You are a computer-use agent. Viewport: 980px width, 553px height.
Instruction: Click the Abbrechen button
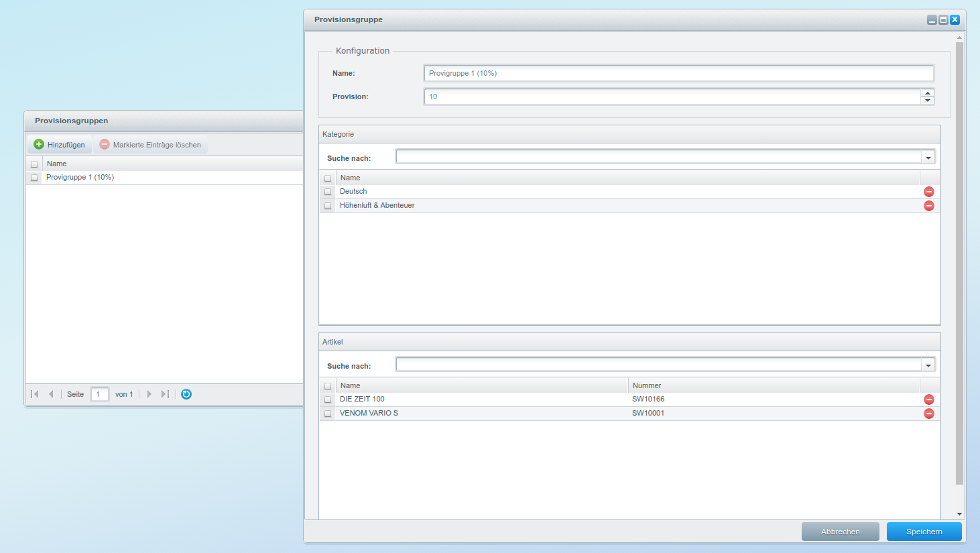pyautogui.click(x=841, y=532)
